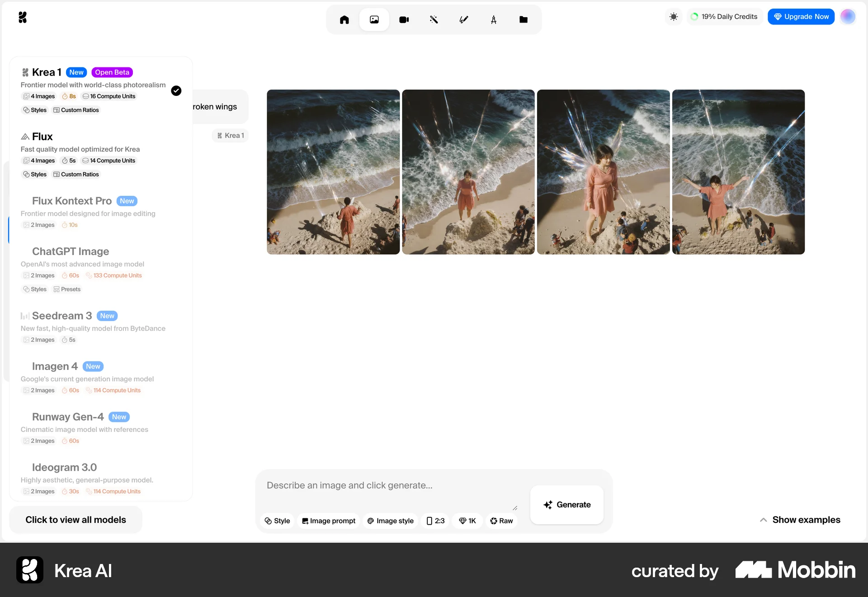Toggle light/dark theme with sun icon
The height and width of the screenshot is (597, 868).
(x=673, y=16)
